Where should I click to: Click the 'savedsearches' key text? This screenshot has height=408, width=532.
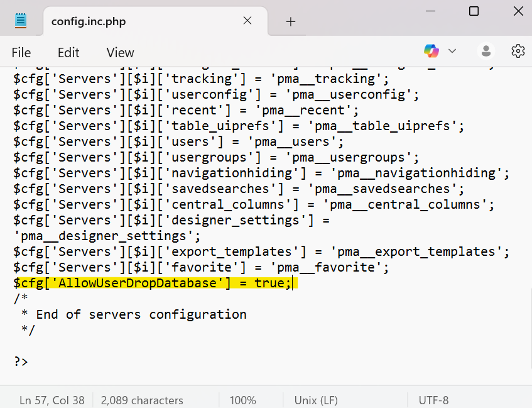224,189
